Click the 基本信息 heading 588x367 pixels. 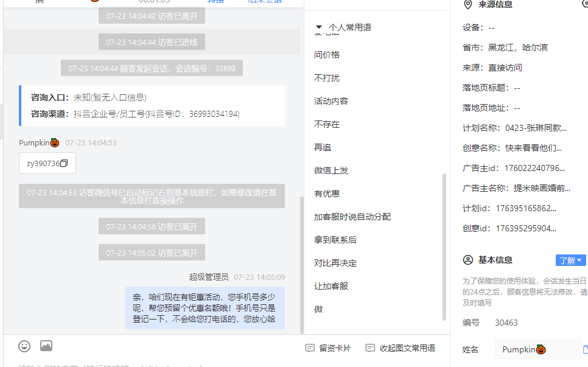click(495, 260)
